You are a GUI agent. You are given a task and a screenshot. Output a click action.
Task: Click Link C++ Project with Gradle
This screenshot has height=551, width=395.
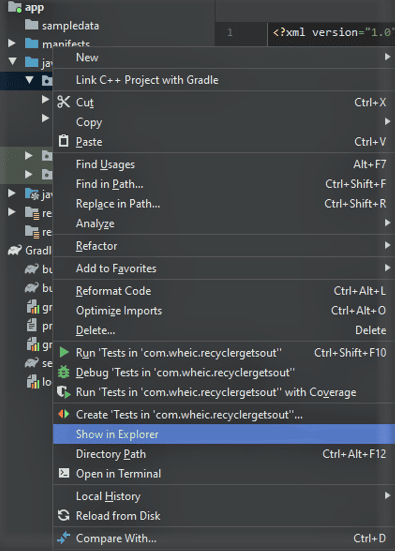click(224, 80)
